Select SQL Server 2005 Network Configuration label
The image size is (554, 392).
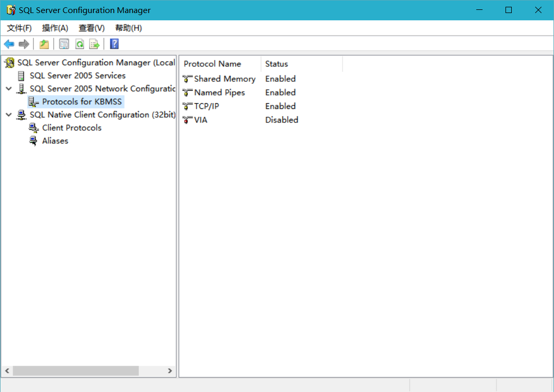(x=102, y=89)
